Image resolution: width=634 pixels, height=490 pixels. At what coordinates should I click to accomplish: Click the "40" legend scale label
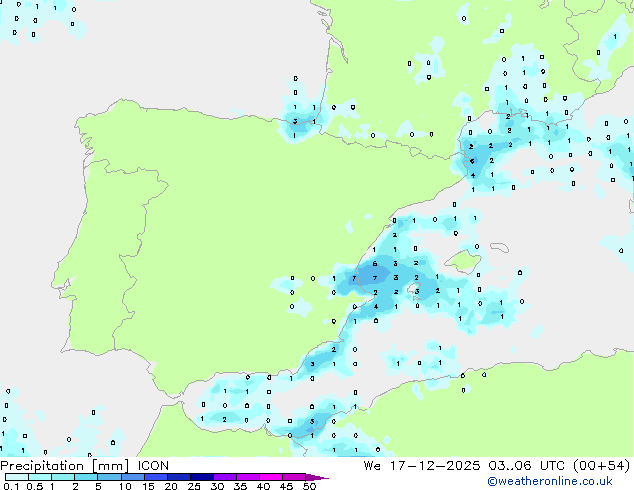263,486
